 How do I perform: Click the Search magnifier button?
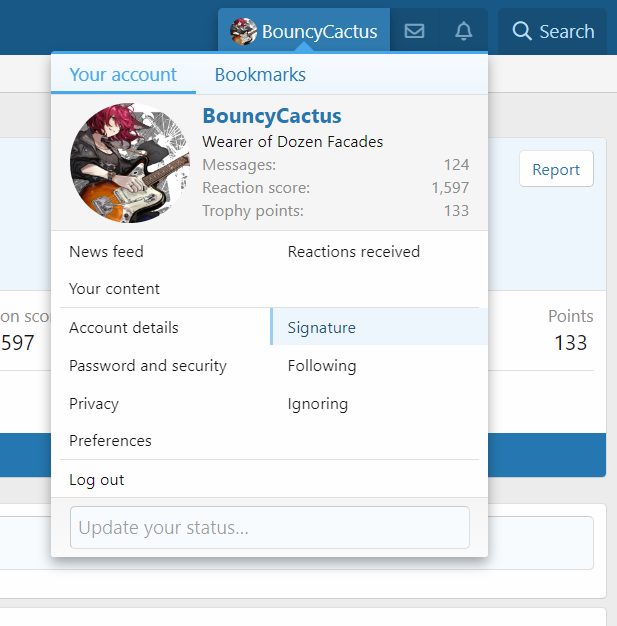click(x=553, y=31)
